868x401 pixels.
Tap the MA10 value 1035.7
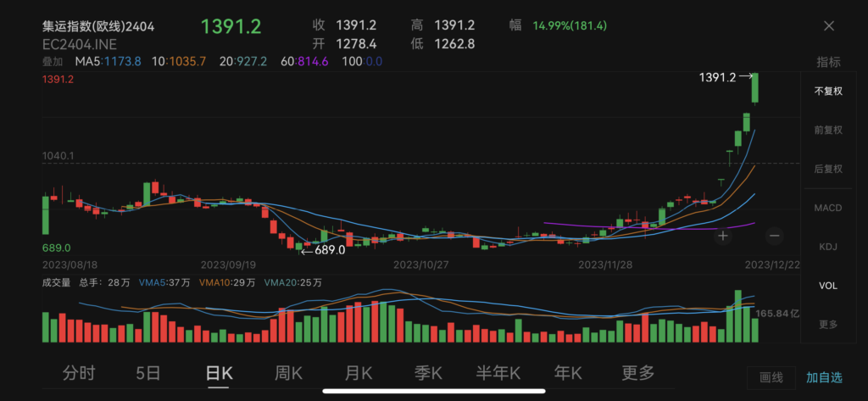(x=186, y=62)
